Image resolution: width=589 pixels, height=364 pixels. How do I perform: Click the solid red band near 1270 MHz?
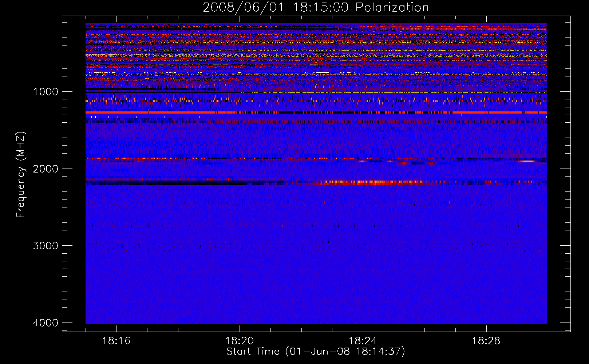pyautogui.click(x=316, y=112)
